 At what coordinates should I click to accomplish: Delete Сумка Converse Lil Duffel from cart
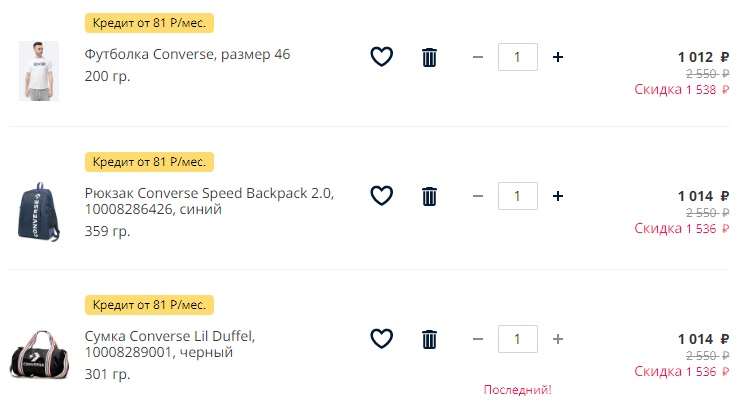(x=429, y=339)
